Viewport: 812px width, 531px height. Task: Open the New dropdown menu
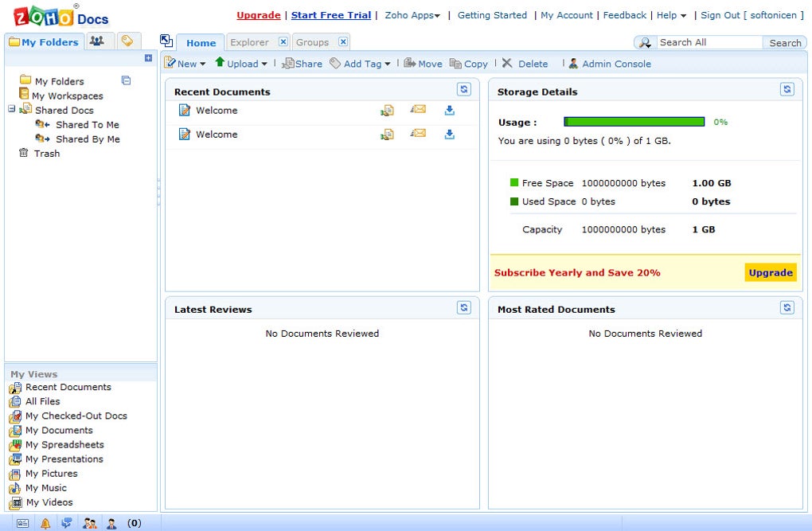coord(185,63)
